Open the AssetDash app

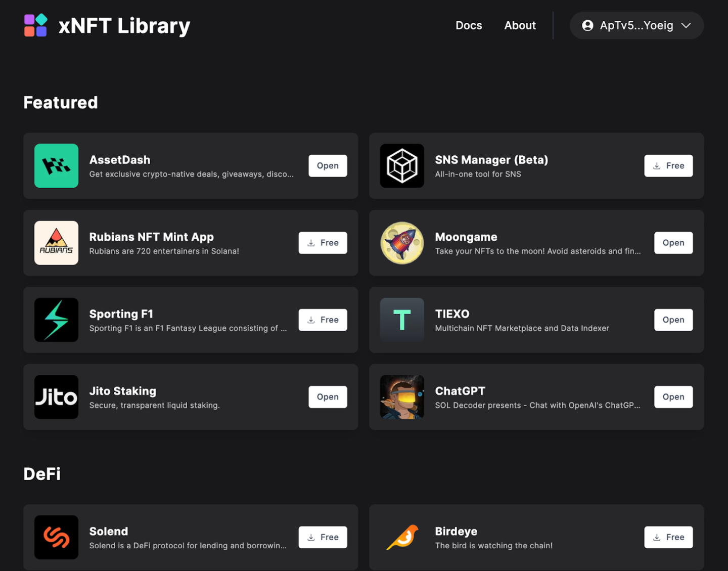pyautogui.click(x=328, y=166)
